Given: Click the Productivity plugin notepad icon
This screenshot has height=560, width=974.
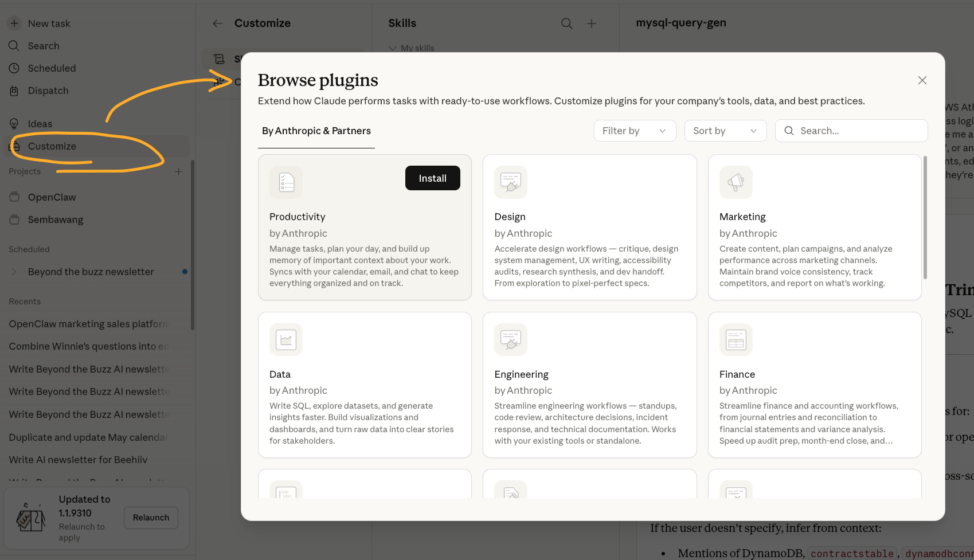Looking at the screenshot, I should (285, 182).
